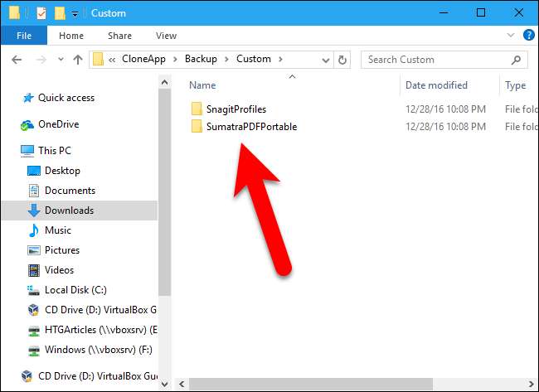This screenshot has width=539, height=392.
Task: Click the SnagitProfiles folder icon
Action: coord(197,109)
